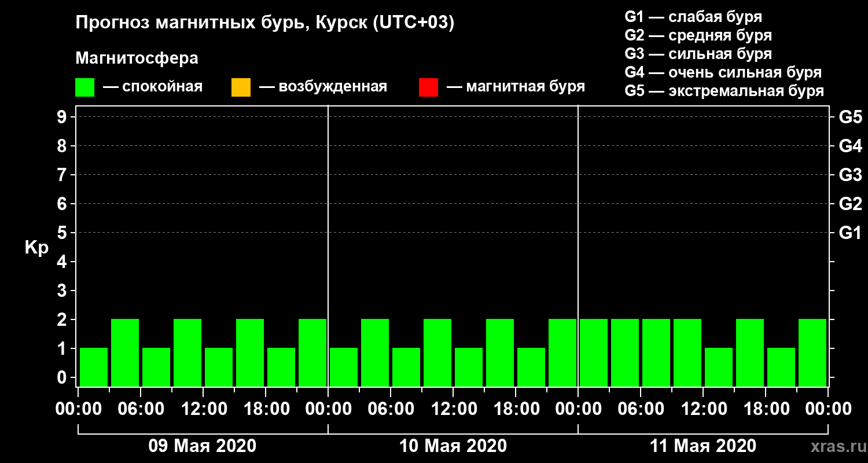
Task: Click the orange 'возбужденная' legend swatch
Action: [241, 87]
